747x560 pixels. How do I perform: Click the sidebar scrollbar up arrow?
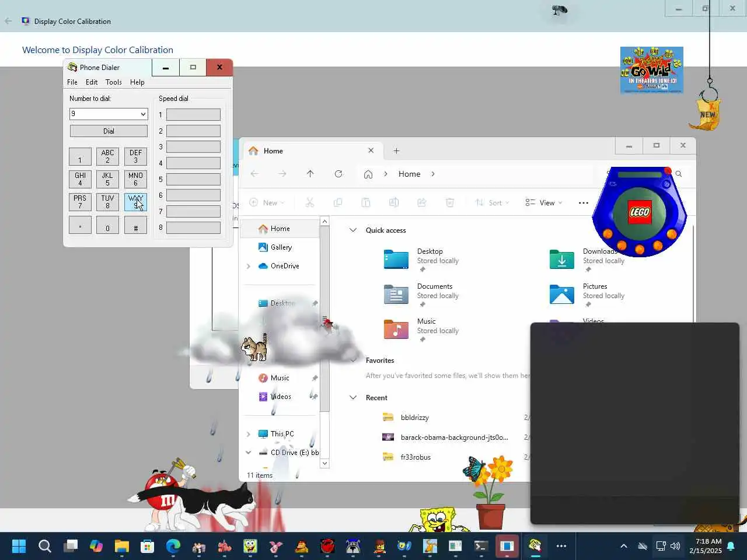tap(324, 221)
